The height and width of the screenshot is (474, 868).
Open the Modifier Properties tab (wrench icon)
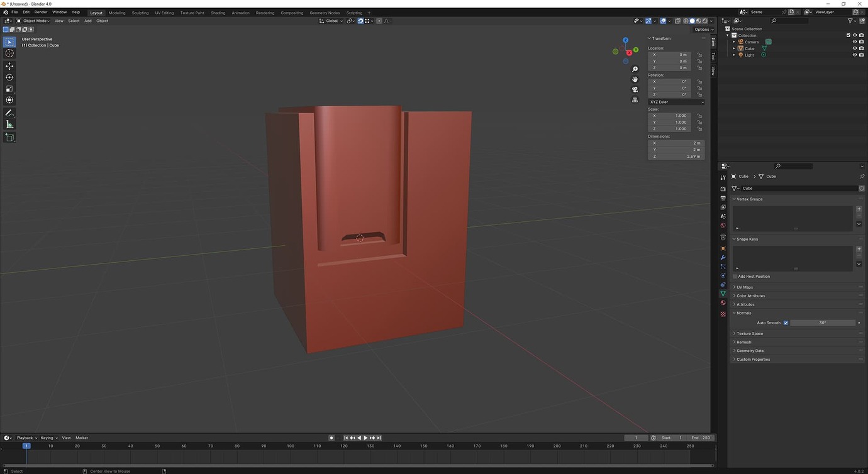pyautogui.click(x=722, y=257)
